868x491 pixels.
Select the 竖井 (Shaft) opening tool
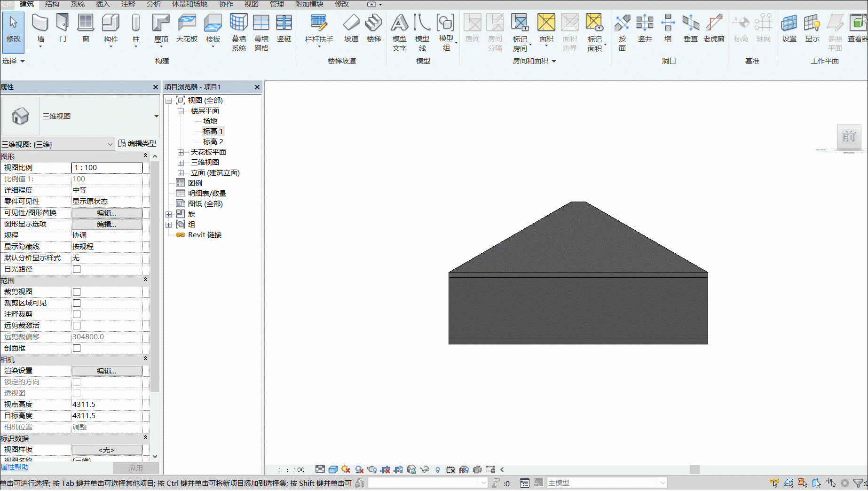[645, 28]
